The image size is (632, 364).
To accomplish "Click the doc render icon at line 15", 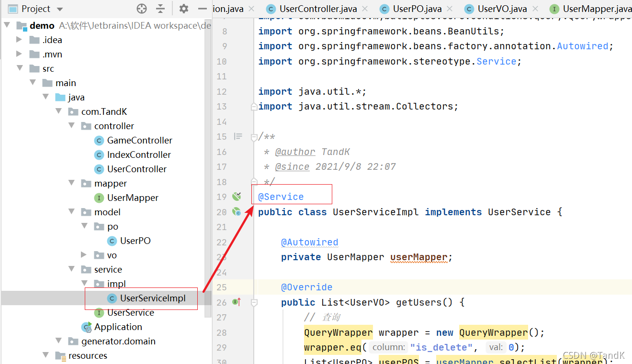I will pyautogui.click(x=238, y=136).
